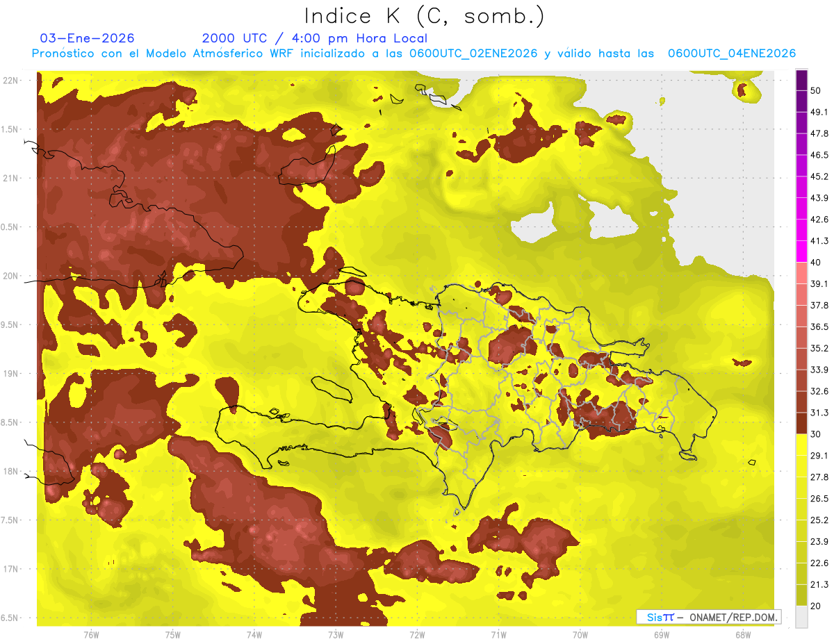Image resolution: width=834 pixels, height=644 pixels.
Task: Click the color scale value "22.6"
Action: click(x=819, y=563)
